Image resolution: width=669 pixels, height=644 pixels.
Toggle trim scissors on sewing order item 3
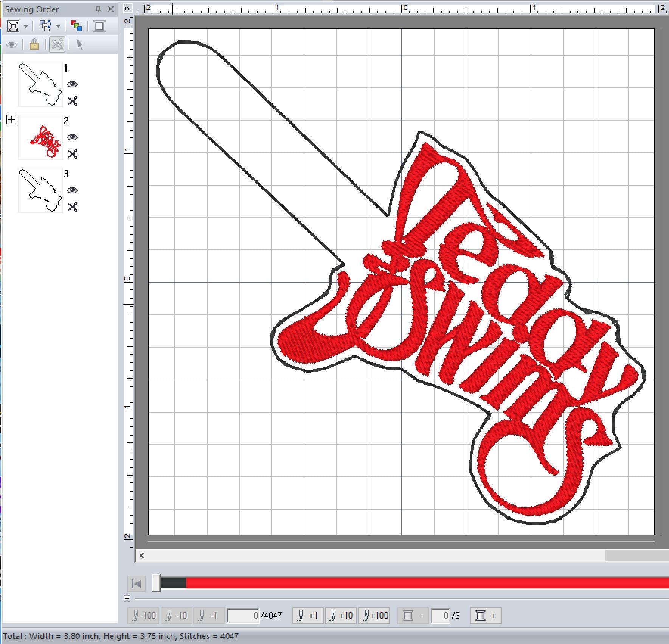(x=72, y=207)
